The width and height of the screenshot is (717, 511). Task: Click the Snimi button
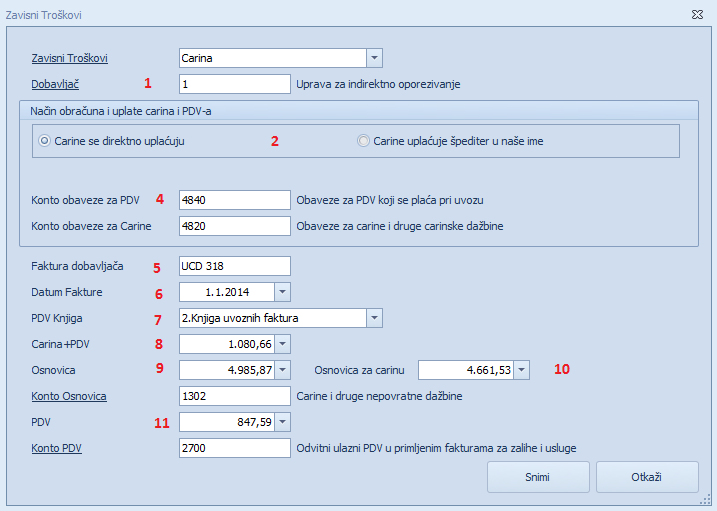538,477
